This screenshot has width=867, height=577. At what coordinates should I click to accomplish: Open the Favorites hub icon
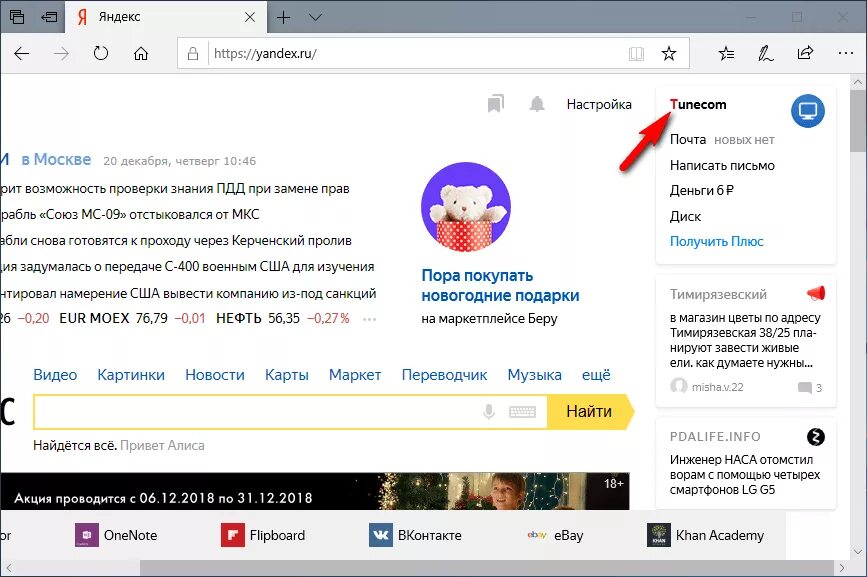coord(727,54)
